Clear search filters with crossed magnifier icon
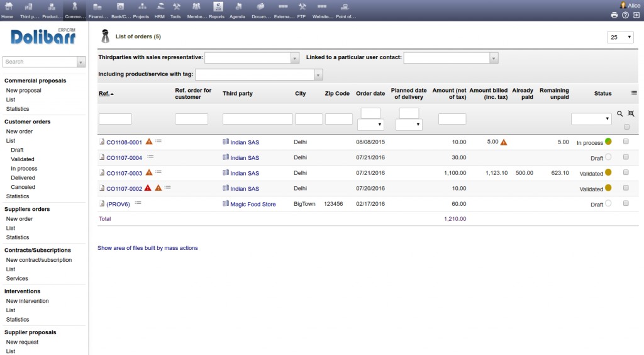The height and width of the screenshot is (355, 644). point(631,114)
